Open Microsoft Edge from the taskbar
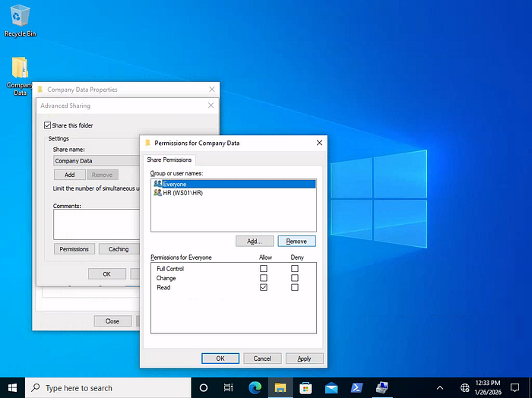This screenshot has width=532, height=398. [255, 387]
